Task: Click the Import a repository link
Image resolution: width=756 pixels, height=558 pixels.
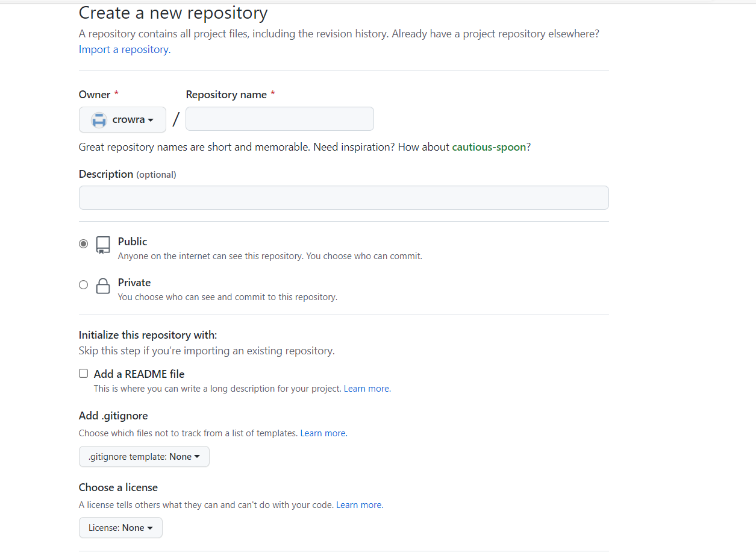Action: [x=124, y=49]
